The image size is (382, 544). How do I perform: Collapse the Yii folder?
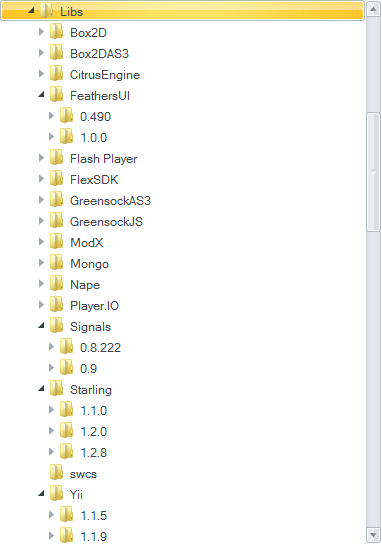(42, 494)
